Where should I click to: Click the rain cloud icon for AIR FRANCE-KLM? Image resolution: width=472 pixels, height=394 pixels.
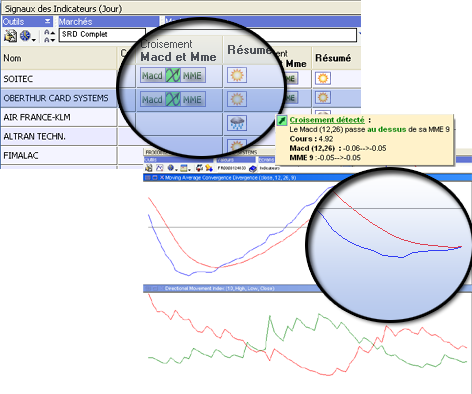(x=237, y=123)
